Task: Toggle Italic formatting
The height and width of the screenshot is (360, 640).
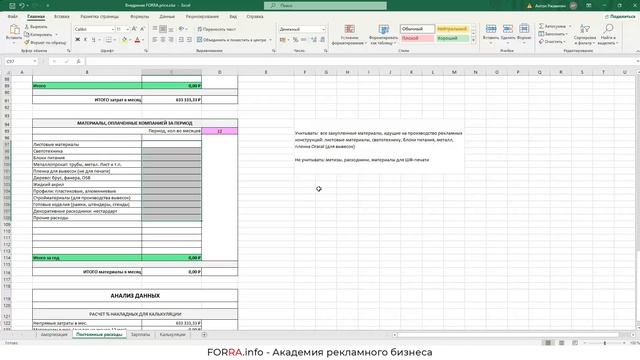Action: [85, 40]
